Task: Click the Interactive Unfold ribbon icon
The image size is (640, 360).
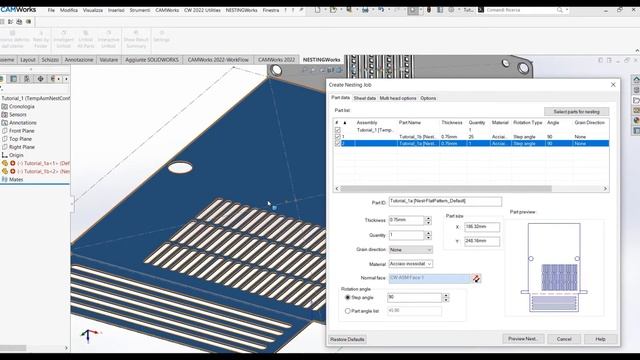Action: (109, 33)
